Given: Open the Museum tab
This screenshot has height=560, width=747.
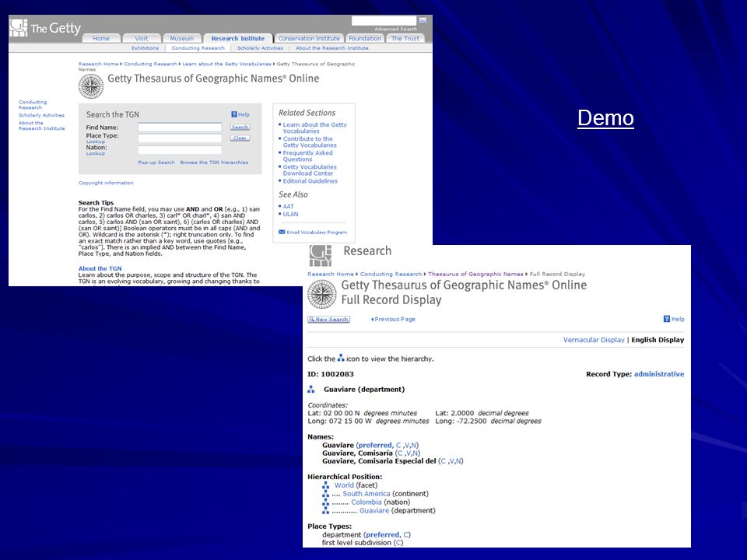Looking at the screenshot, I should click(x=182, y=39).
